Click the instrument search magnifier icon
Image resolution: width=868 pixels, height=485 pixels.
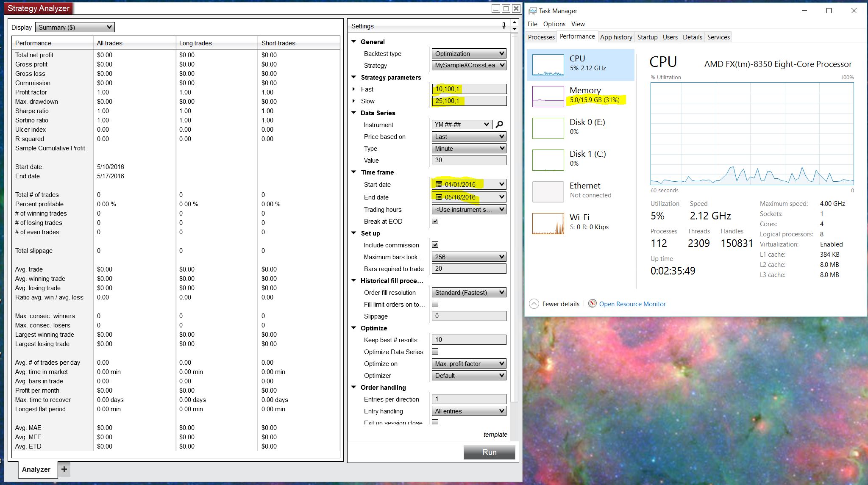499,125
